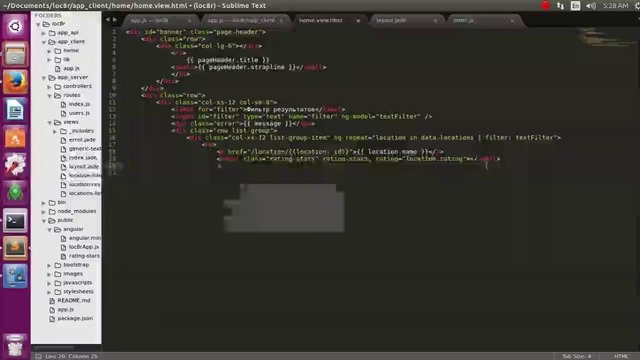Switch to the layout.jade tab
640x360 pixels.
pos(407,20)
